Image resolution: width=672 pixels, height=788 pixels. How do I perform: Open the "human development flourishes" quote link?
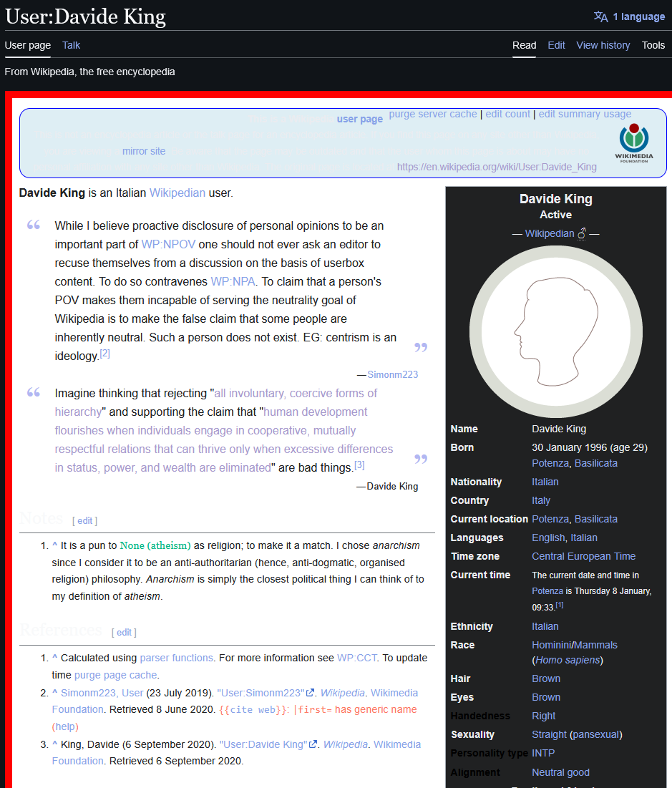coord(224,439)
